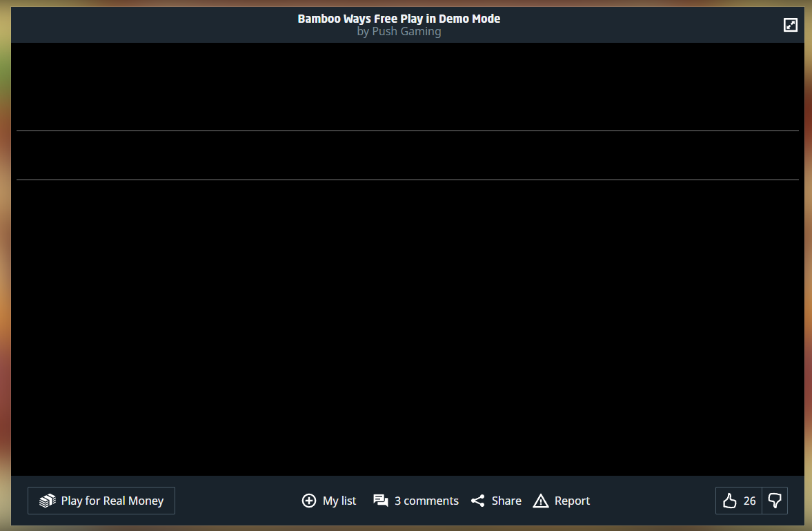812x531 pixels.
Task: Open the 3 comments link
Action: coord(426,501)
